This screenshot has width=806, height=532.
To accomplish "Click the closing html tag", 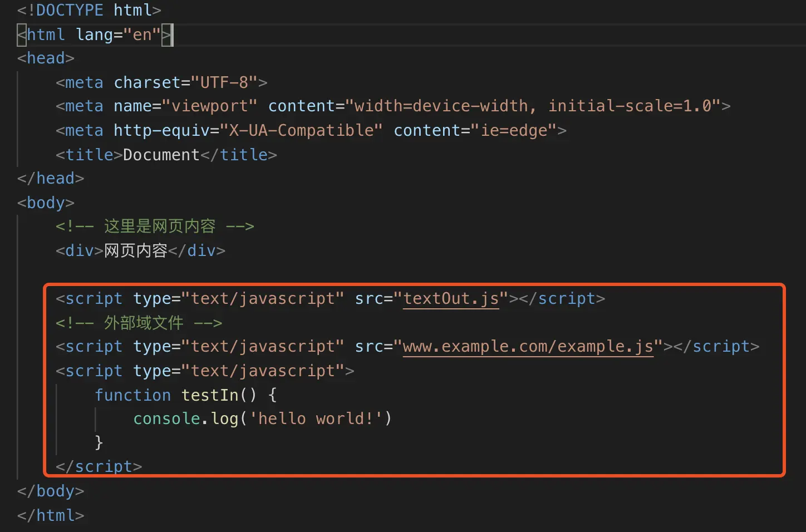I will [x=51, y=516].
